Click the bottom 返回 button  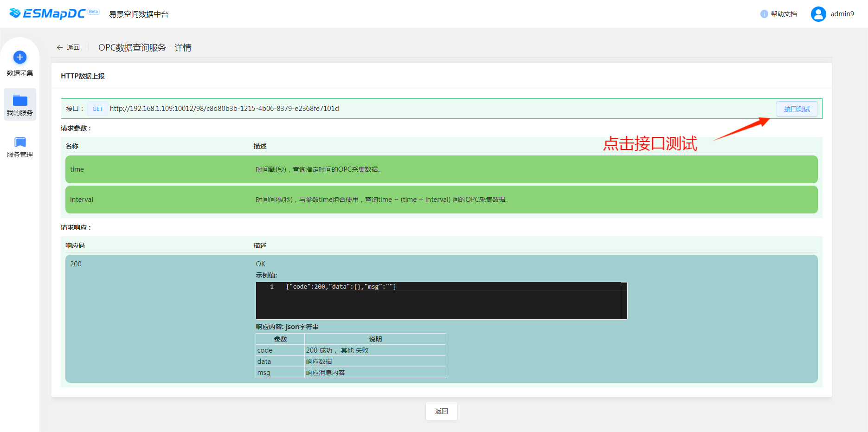pyautogui.click(x=442, y=411)
